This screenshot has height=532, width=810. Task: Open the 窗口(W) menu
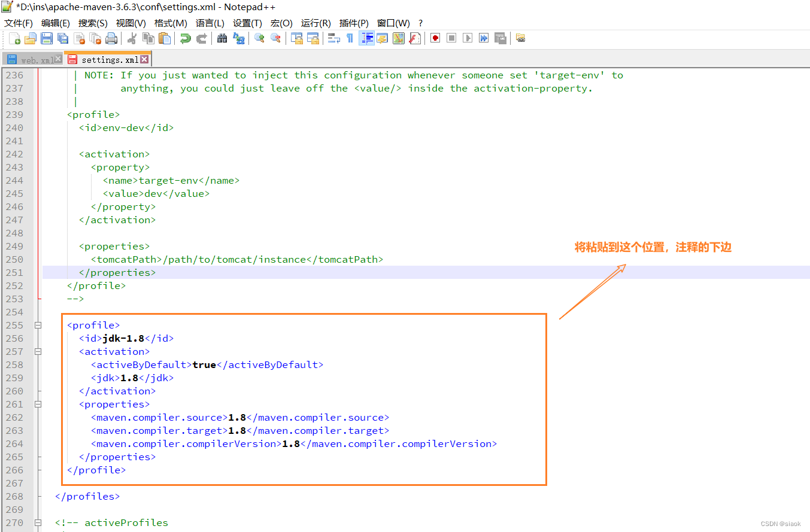click(393, 23)
